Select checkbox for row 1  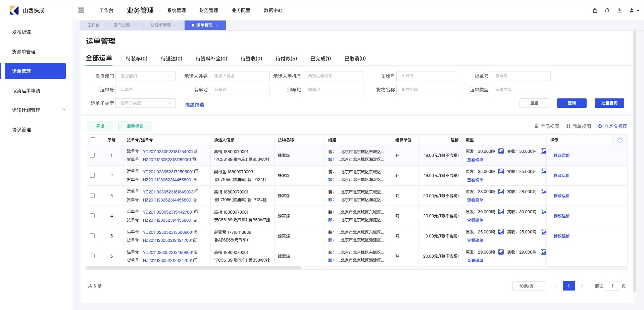coord(92,155)
